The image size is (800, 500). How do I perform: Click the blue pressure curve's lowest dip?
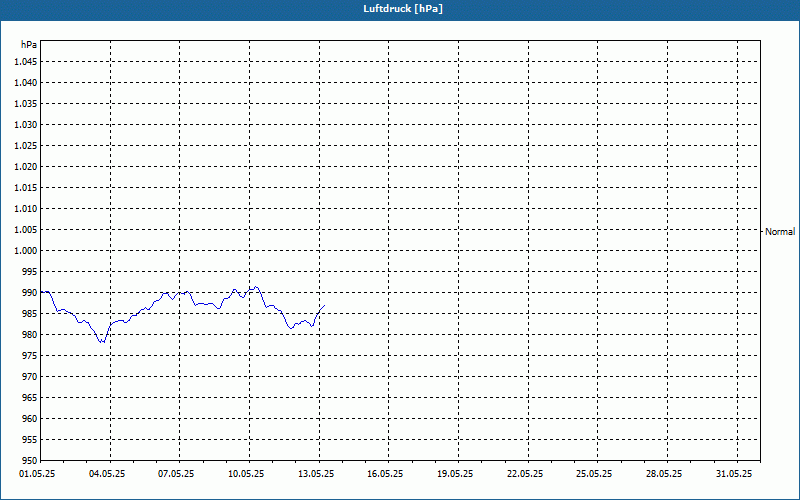103,342
